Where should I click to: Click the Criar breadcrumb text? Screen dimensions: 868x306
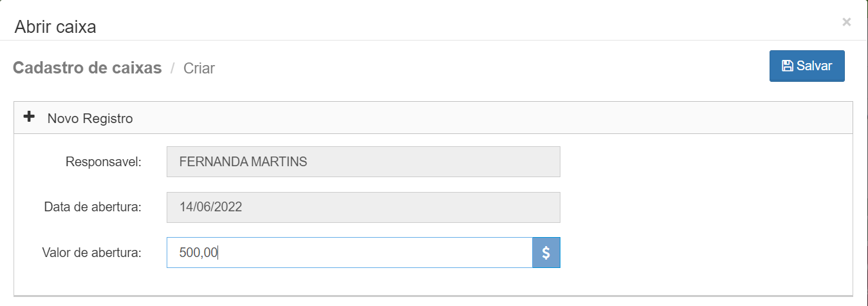(x=199, y=68)
